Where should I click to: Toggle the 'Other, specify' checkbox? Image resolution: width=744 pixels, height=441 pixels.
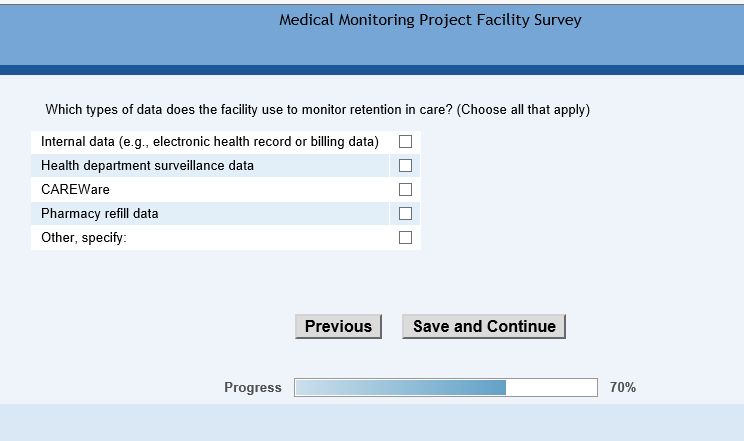pyautogui.click(x=405, y=238)
